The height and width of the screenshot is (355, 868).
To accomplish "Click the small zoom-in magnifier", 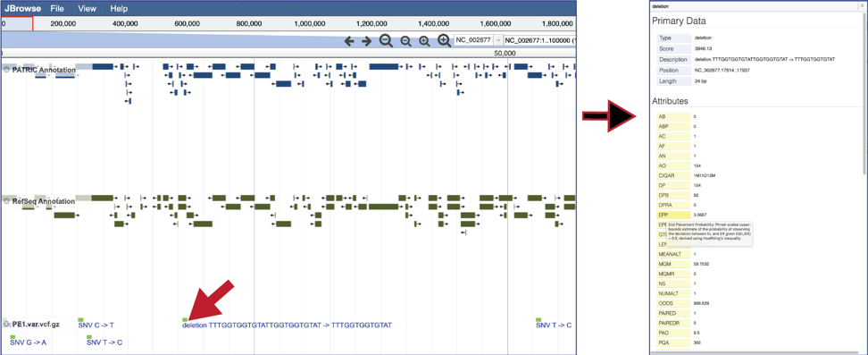I will pos(424,42).
